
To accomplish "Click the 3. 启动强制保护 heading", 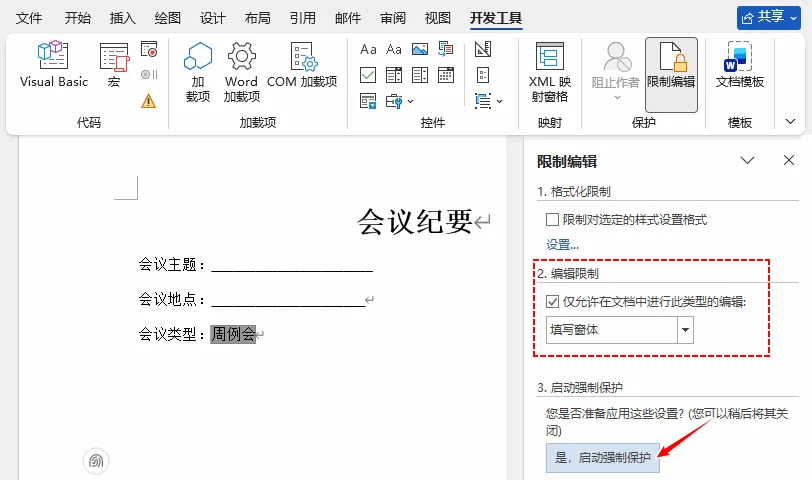I will tap(580, 387).
